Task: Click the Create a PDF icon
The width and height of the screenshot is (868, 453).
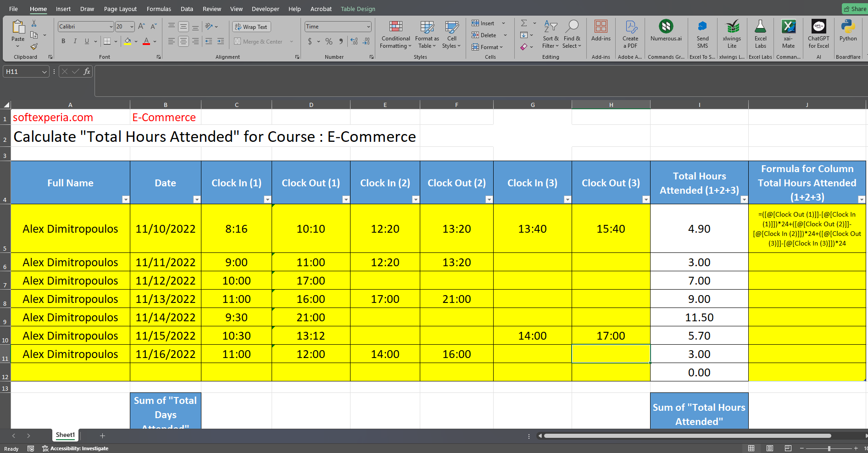Action: (630, 34)
